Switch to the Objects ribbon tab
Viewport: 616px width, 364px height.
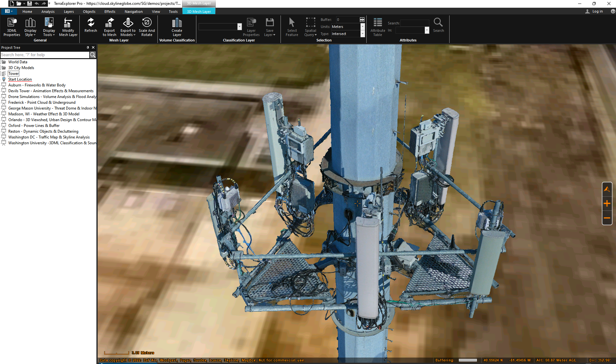click(x=89, y=12)
